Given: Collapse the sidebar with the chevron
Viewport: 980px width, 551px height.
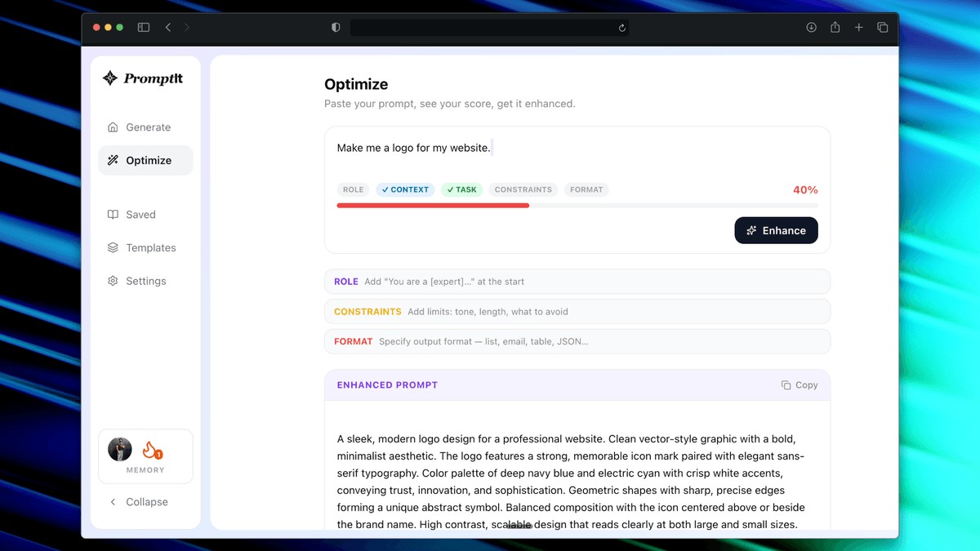Looking at the screenshot, I should tap(113, 502).
